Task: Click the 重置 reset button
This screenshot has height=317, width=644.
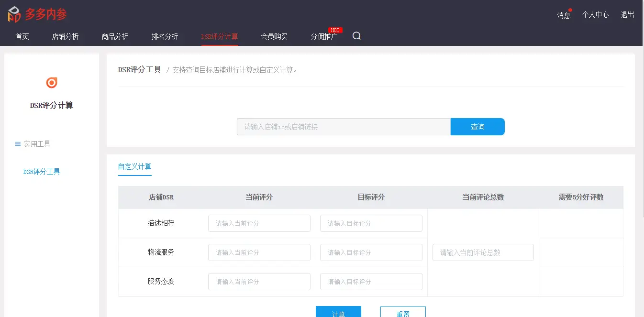Action: (402, 312)
